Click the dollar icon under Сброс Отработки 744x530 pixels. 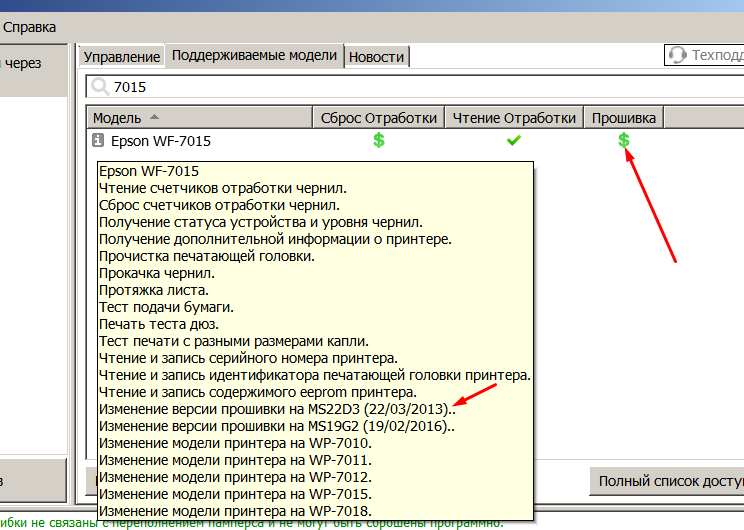[379, 140]
